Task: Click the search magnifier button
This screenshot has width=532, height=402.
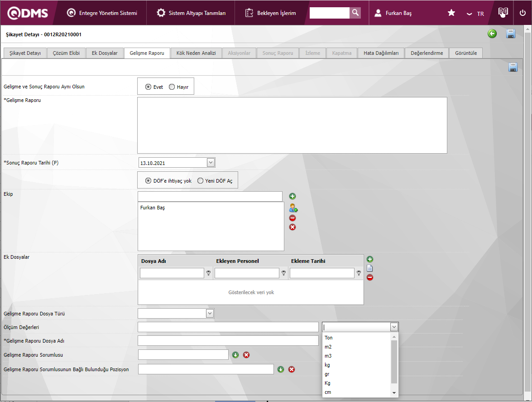Action: [x=356, y=13]
